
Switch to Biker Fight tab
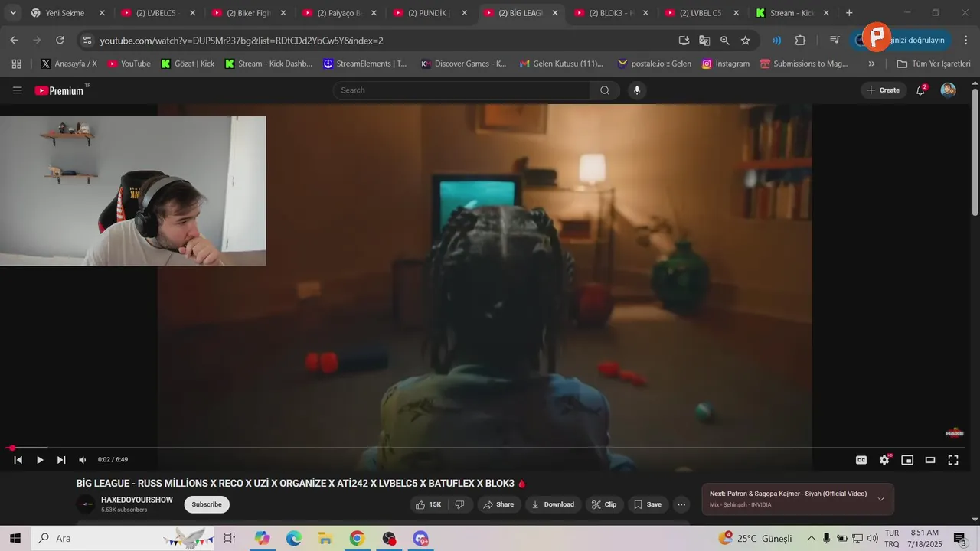click(250, 13)
